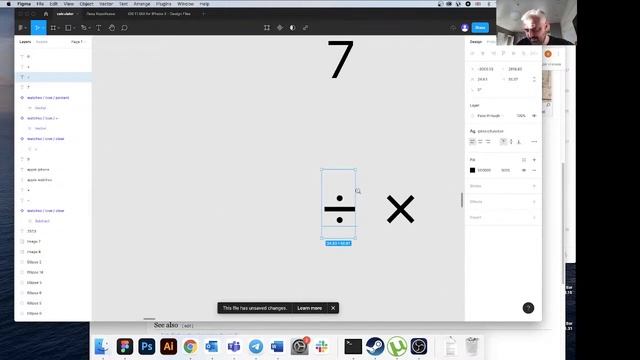Screen dimensions: 640x360
Task: Click the multiplication sign on canvas
Action: point(400,209)
